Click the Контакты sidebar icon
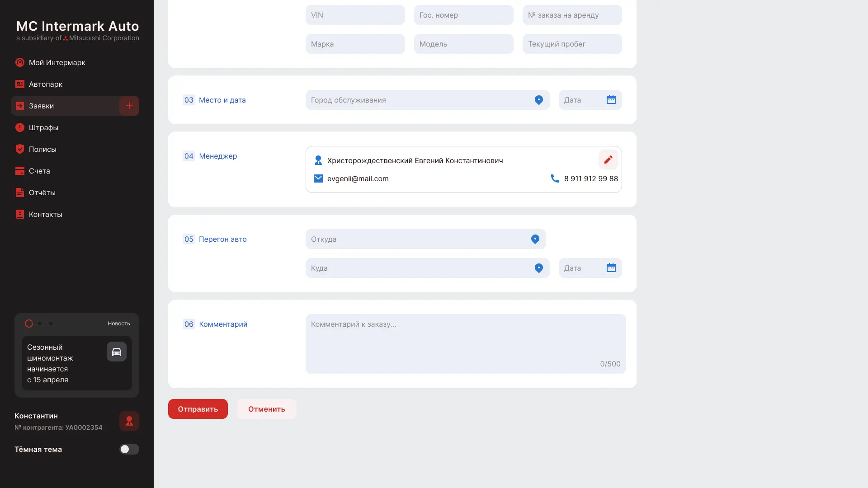 [20, 214]
